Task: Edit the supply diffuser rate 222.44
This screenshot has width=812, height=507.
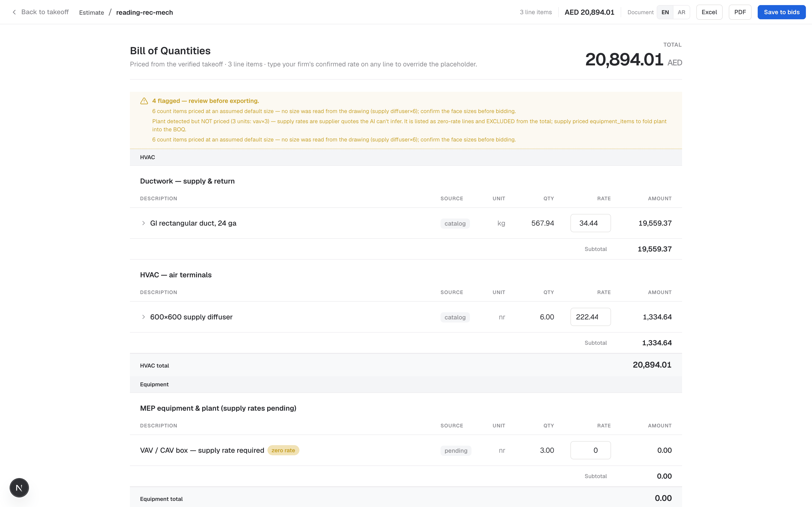Action: pos(590,317)
